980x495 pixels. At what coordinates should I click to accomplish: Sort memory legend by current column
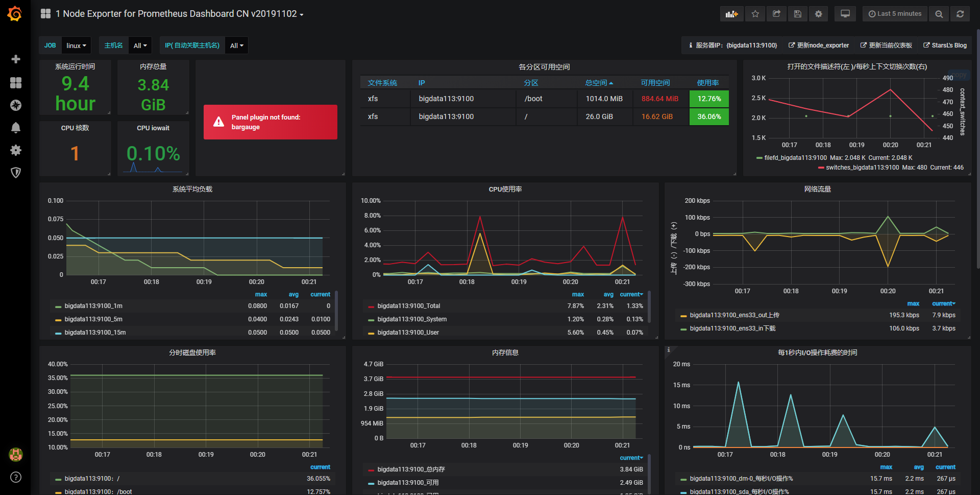tap(631, 458)
